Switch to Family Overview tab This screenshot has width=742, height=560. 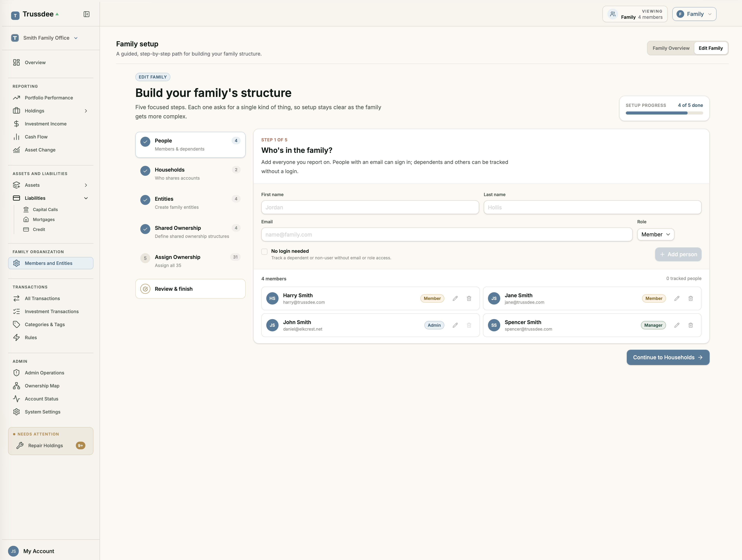click(x=671, y=48)
